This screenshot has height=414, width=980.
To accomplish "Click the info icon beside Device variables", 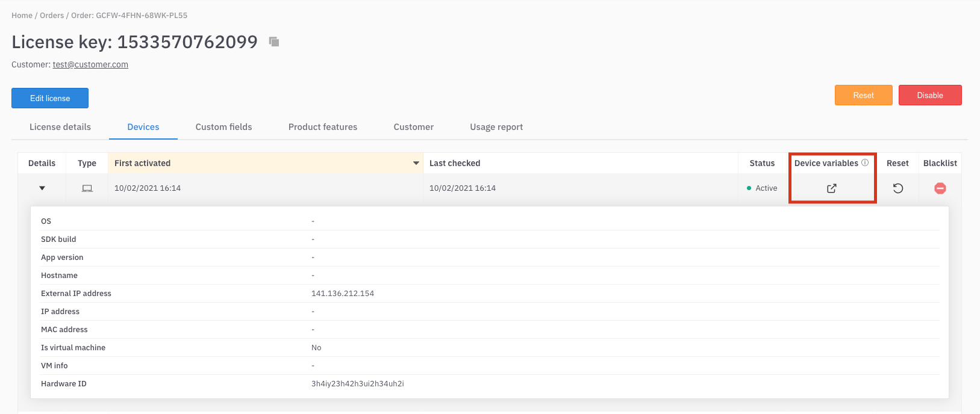I will [865, 162].
